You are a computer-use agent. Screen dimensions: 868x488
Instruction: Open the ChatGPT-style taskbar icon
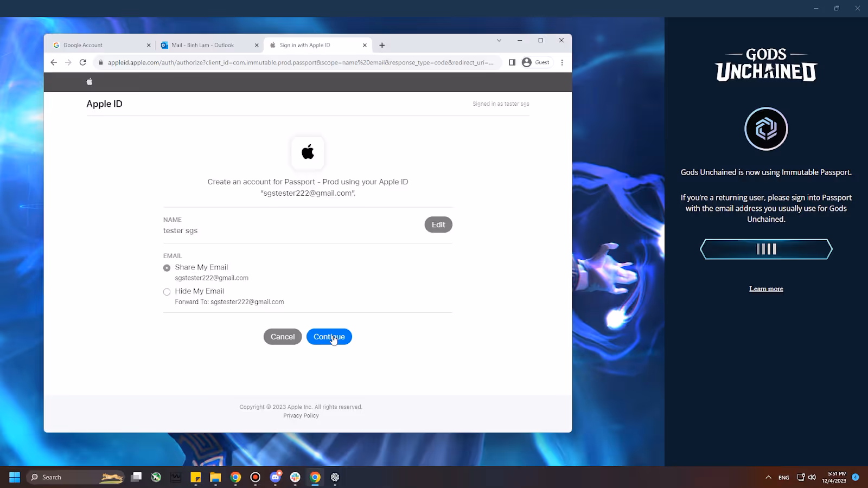tap(335, 477)
